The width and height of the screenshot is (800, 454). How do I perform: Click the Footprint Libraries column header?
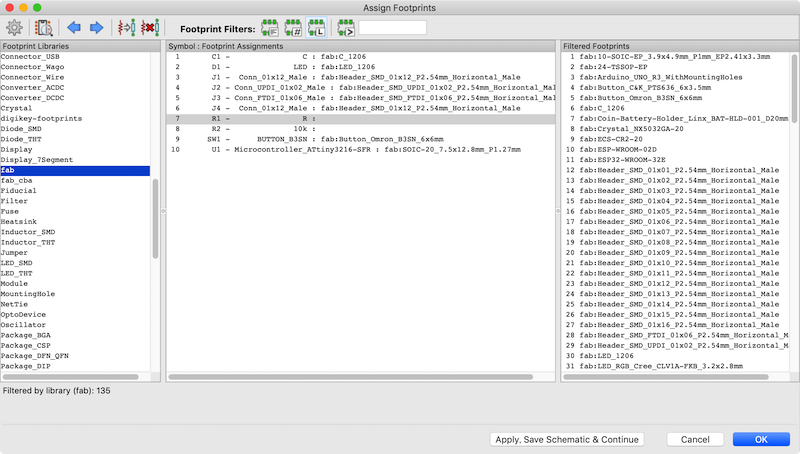click(x=80, y=46)
